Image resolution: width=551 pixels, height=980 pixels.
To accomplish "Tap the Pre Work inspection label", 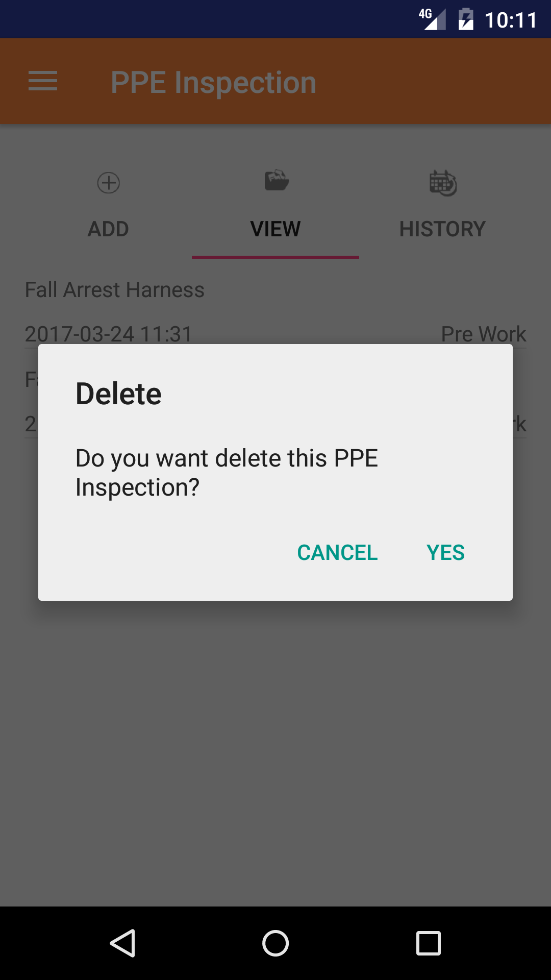I will click(x=484, y=334).
